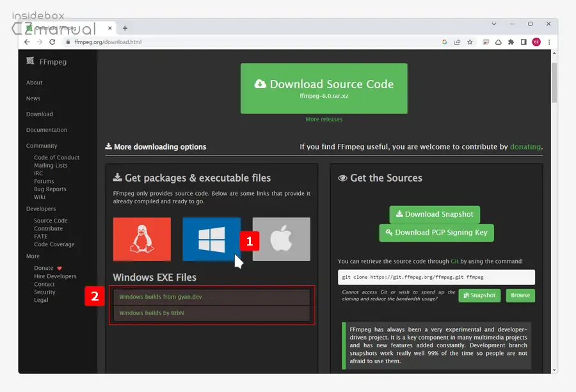Open Code of Conduct link
Screen dimensions: 576x392
(56, 157)
